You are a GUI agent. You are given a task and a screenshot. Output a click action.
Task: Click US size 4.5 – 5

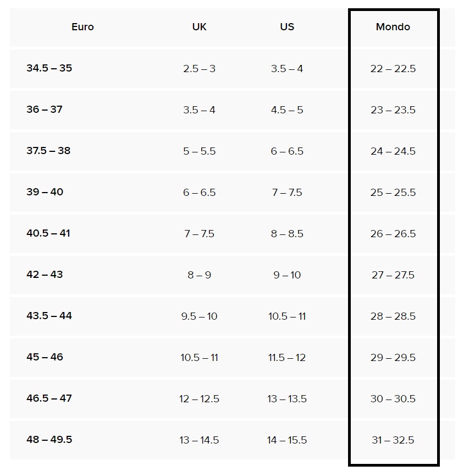coord(287,110)
